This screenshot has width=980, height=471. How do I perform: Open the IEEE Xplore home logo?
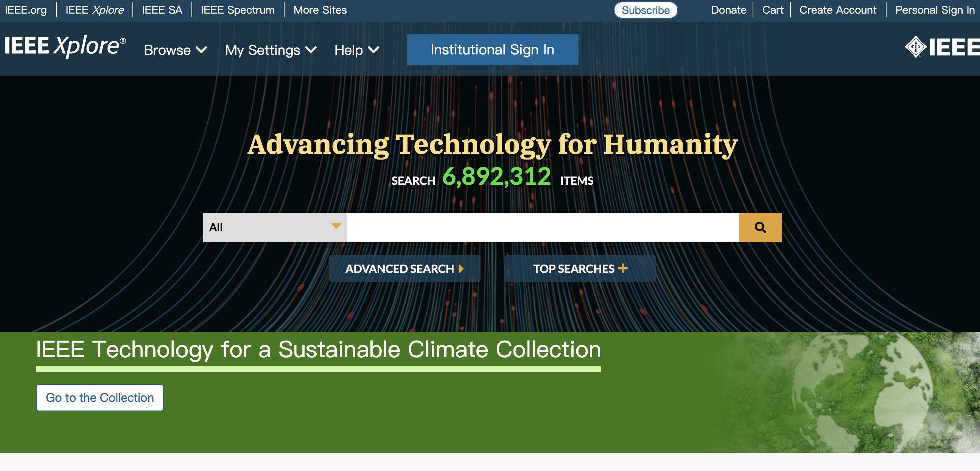(65, 46)
